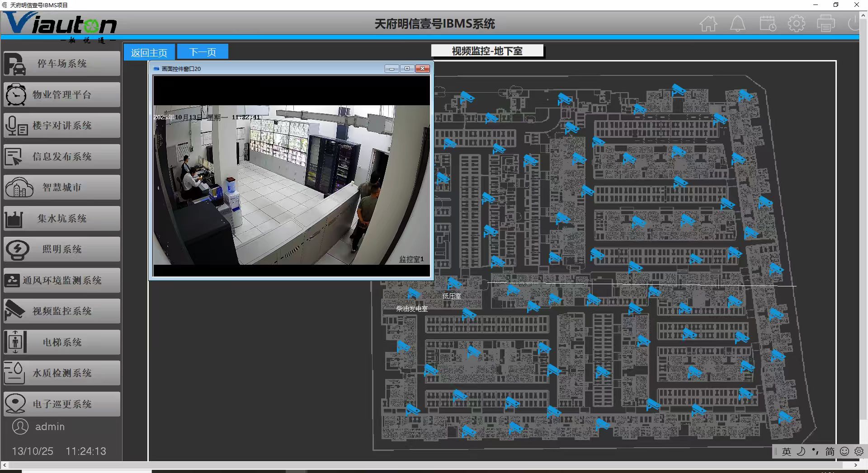The height and width of the screenshot is (473, 868).
Task: Open the calendar schedule icon
Action: pos(768,23)
